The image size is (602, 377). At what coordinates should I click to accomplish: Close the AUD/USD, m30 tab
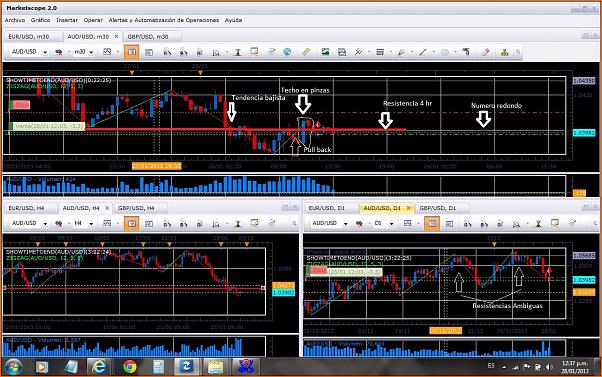[116, 36]
